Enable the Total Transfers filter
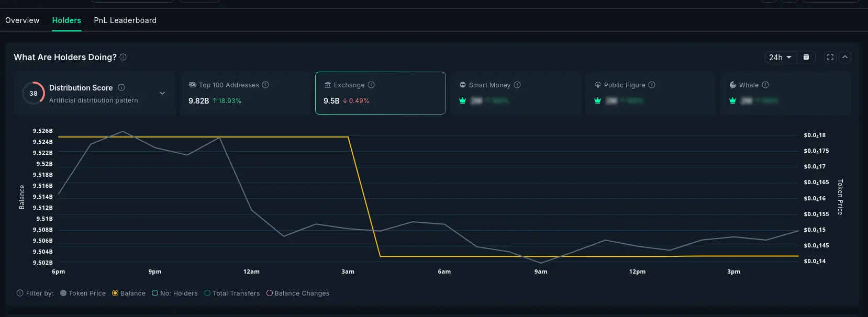Image resolution: width=868 pixels, height=317 pixels. 232,293
